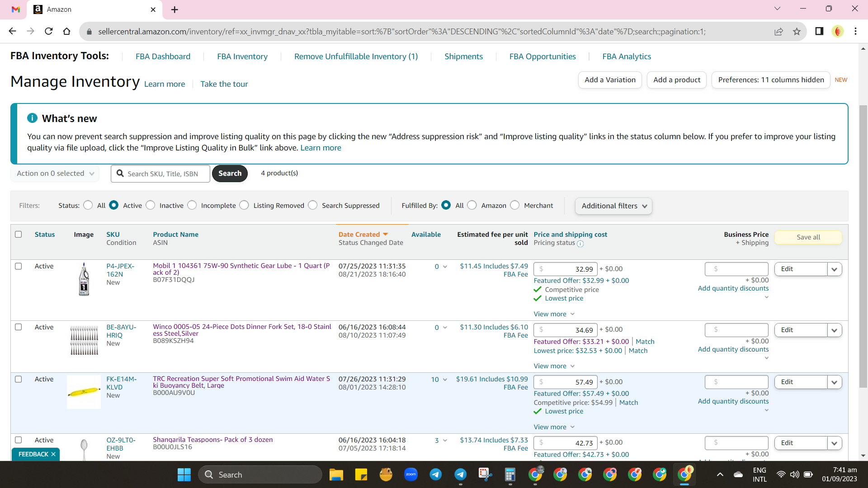The image size is (868, 488).
Task: Toggle the select-all products checkbox
Action: click(x=19, y=234)
